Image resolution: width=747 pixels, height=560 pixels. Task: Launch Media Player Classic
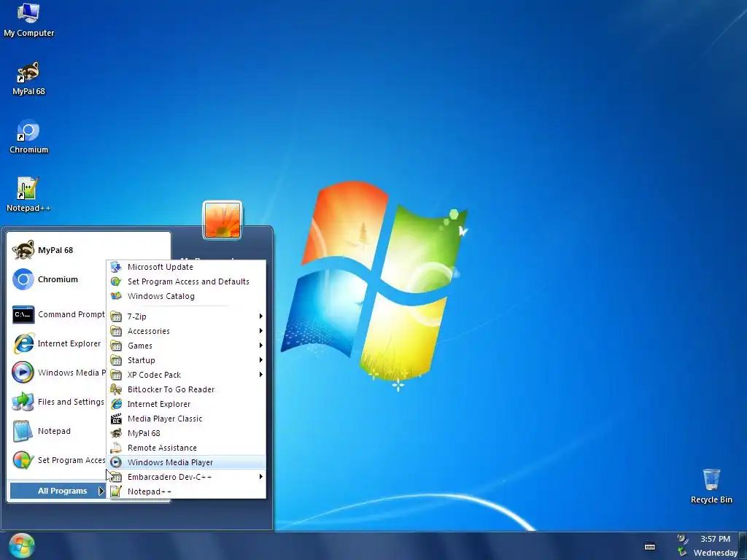(x=187, y=419)
